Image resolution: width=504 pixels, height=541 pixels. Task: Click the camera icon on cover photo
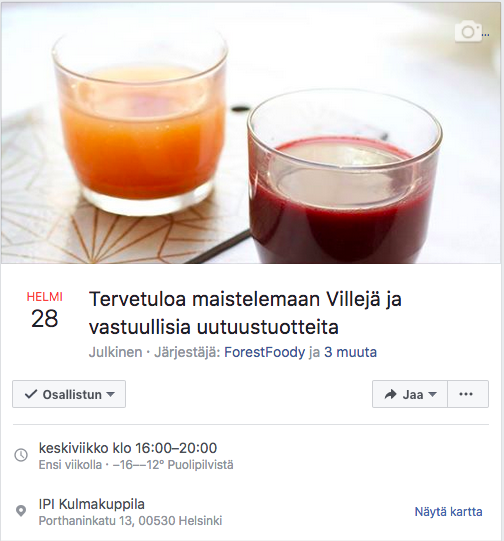point(468,31)
